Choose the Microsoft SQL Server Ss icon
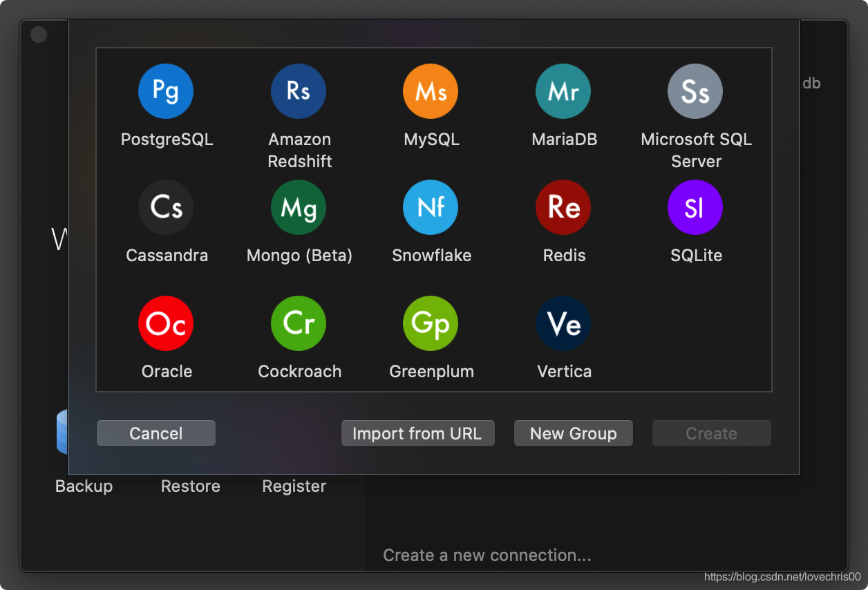Viewport: 868px width, 590px height. coord(695,91)
